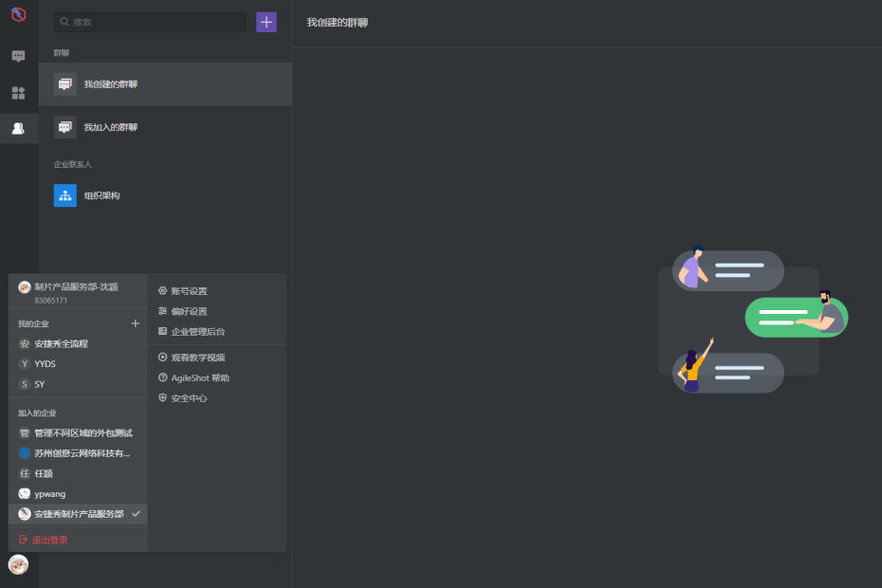Switch to 安捷秀全流程 enterprise
This screenshot has width=882, height=588.
pyautogui.click(x=61, y=343)
